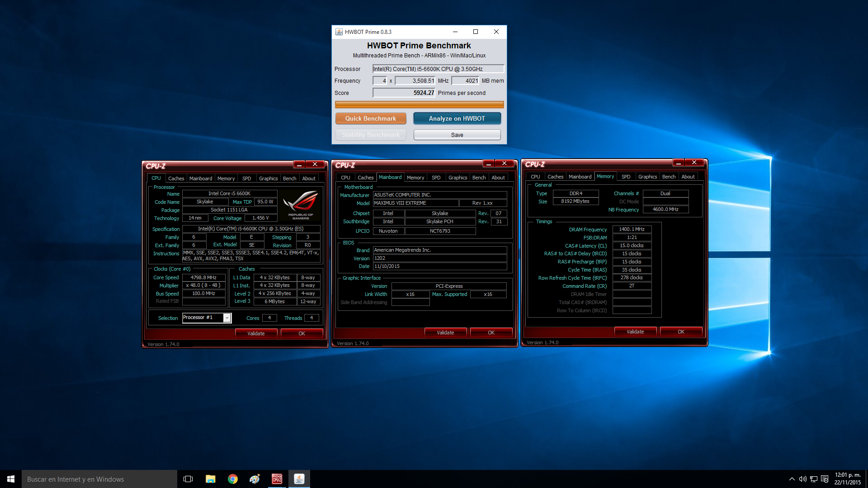868x488 pixels.
Task: Open Caches tab in left CPU-Z window
Action: click(176, 178)
